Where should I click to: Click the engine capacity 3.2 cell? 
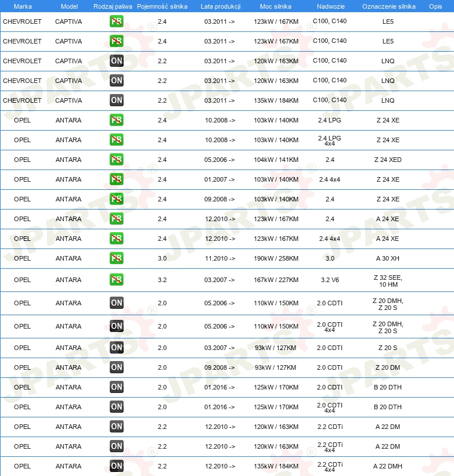click(162, 280)
